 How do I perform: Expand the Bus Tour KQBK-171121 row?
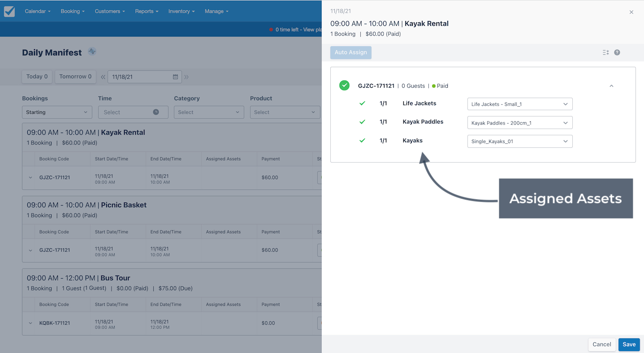pyautogui.click(x=30, y=323)
